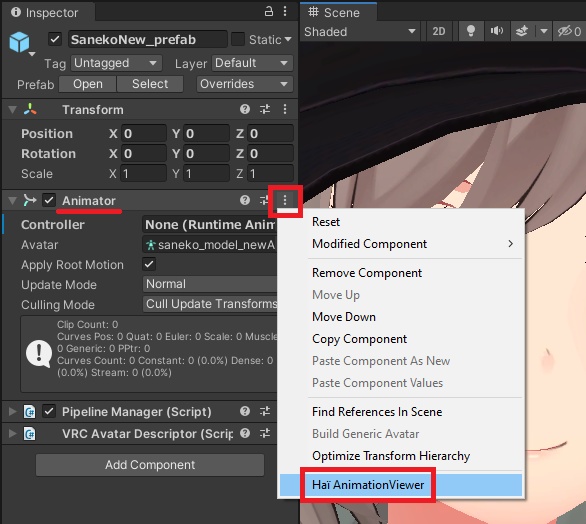Click VRC Avatar Descriptor script icon

[x=30, y=434]
